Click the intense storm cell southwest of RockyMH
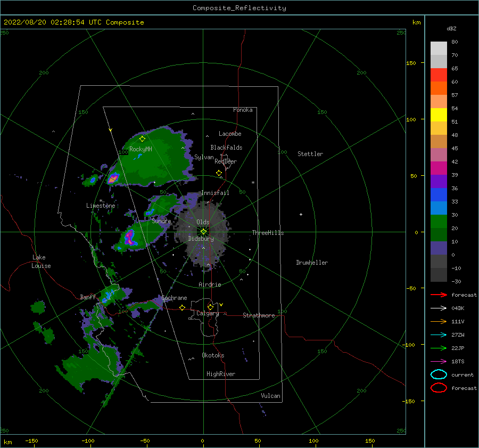The image size is (479, 448). click(x=113, y=178)
